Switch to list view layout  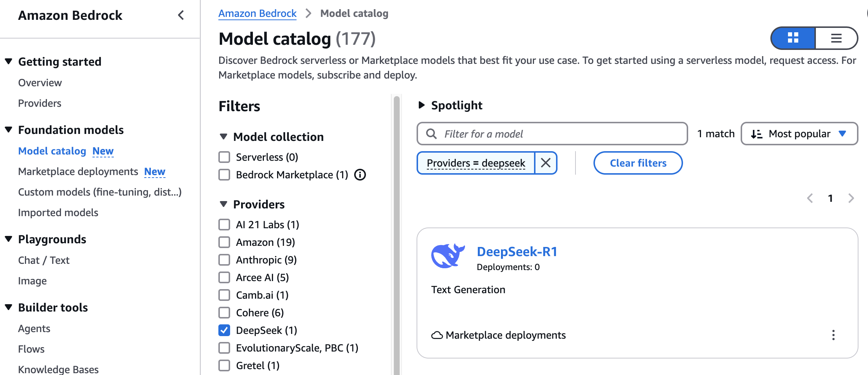[836, 38]
